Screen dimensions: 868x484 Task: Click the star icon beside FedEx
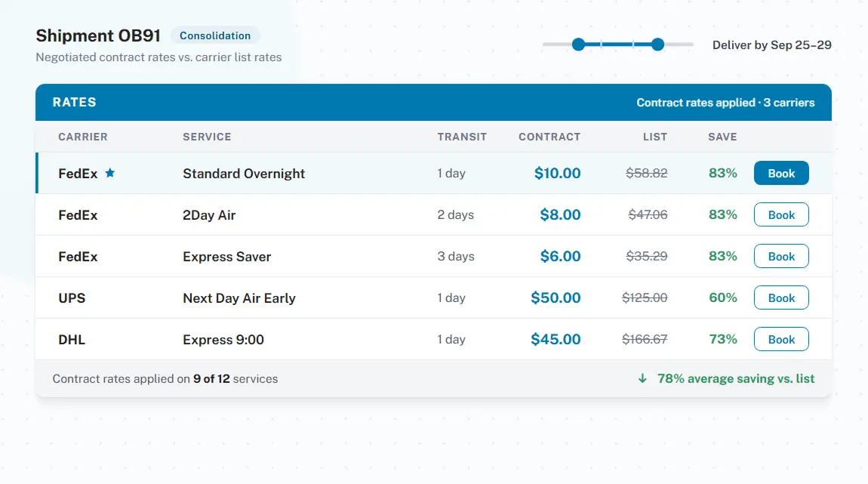110,173
